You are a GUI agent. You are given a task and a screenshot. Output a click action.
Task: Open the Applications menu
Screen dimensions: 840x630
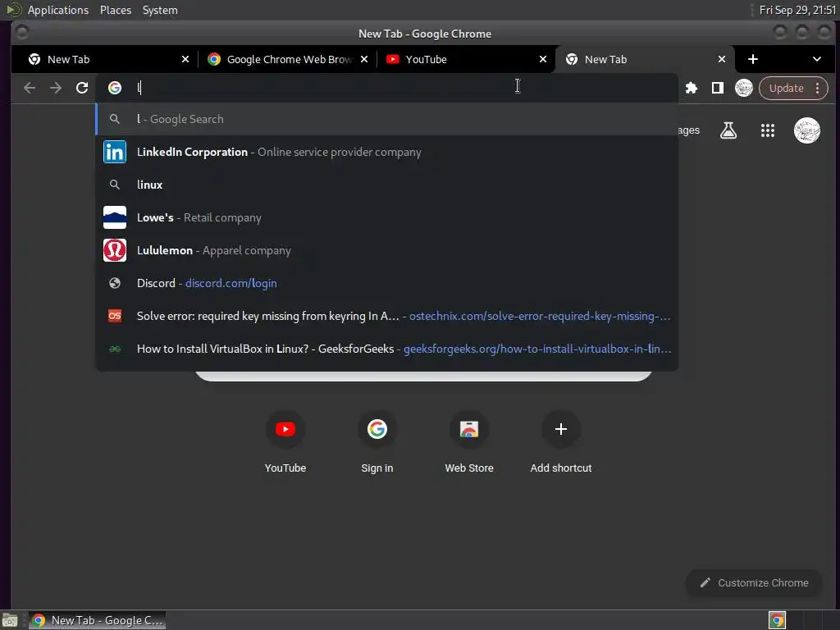[58, 10]
